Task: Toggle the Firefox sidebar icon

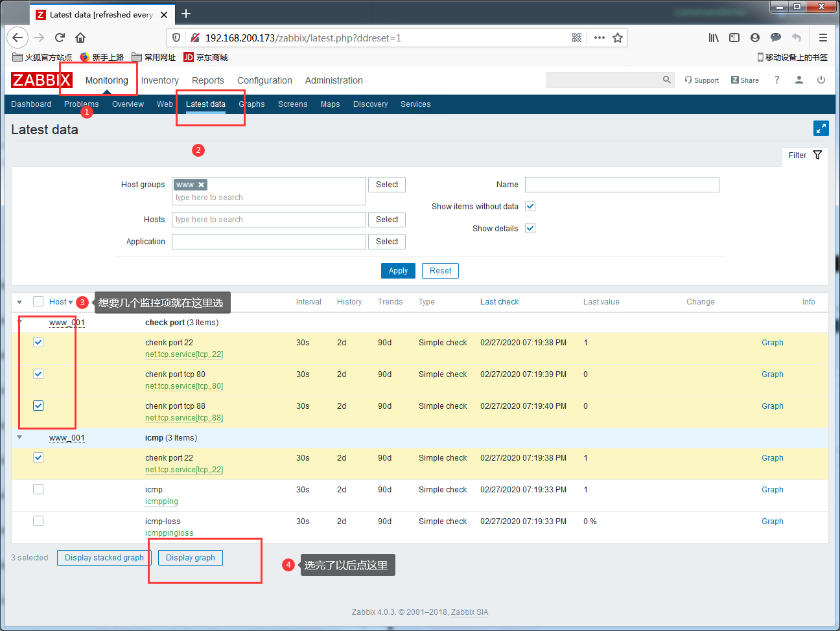Action: [x=734, y=38]
